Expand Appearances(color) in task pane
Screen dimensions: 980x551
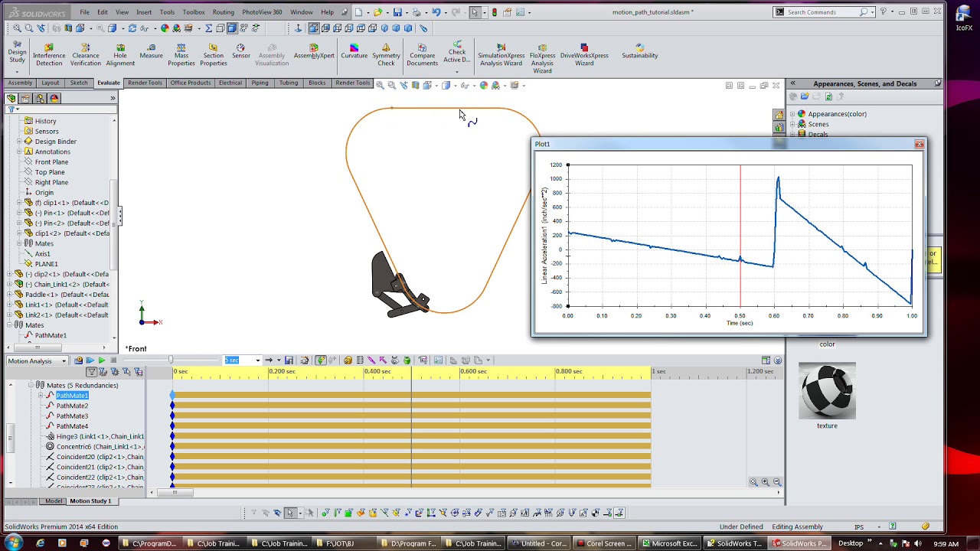tap(792, 114)
